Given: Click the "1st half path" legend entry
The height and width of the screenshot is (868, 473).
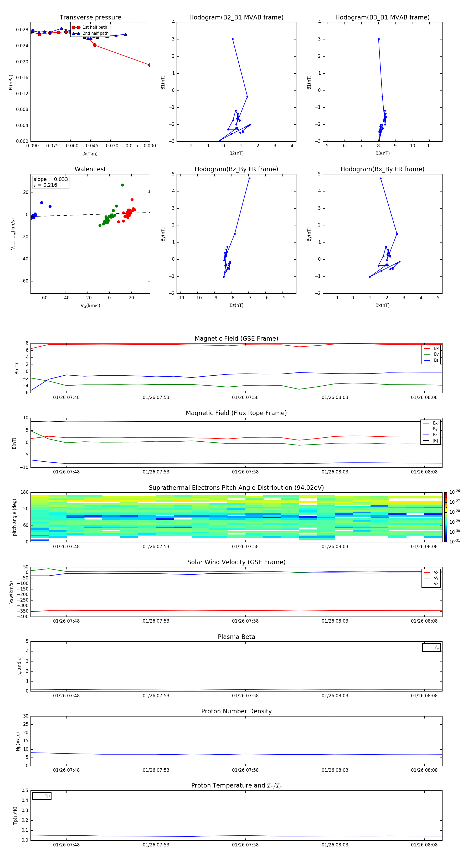Looking at the screenshot, I should point(90,27).
